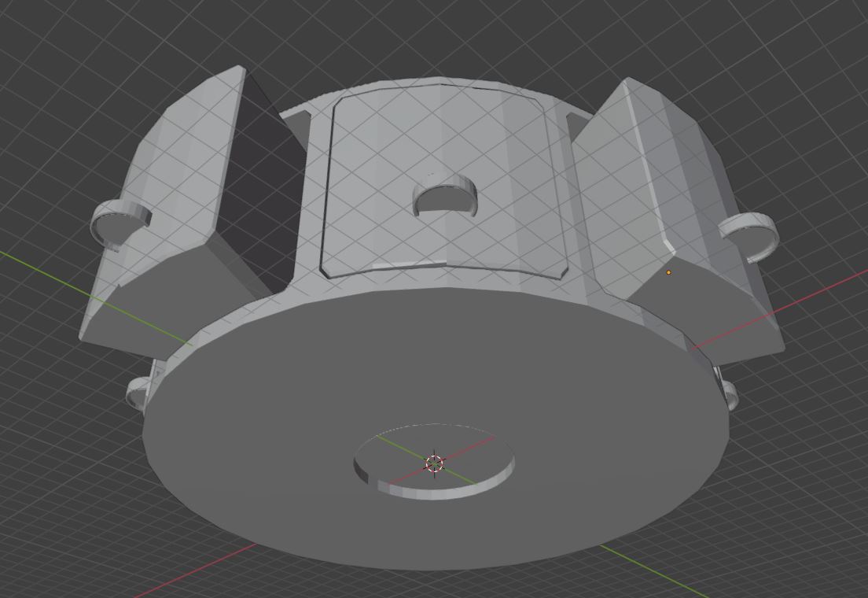The image size is (868, 598).
Task: Click the small ring at the lower-left base edge
Action: tap(138, 393)
